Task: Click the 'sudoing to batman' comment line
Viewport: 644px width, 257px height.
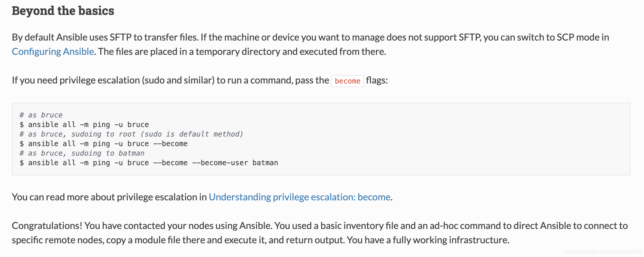Action: [82, 153]
